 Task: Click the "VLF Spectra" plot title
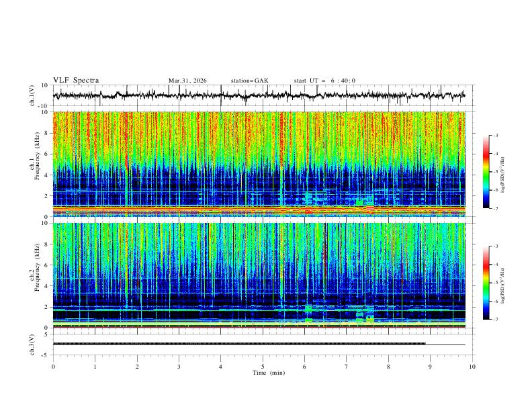click(76, 81)
